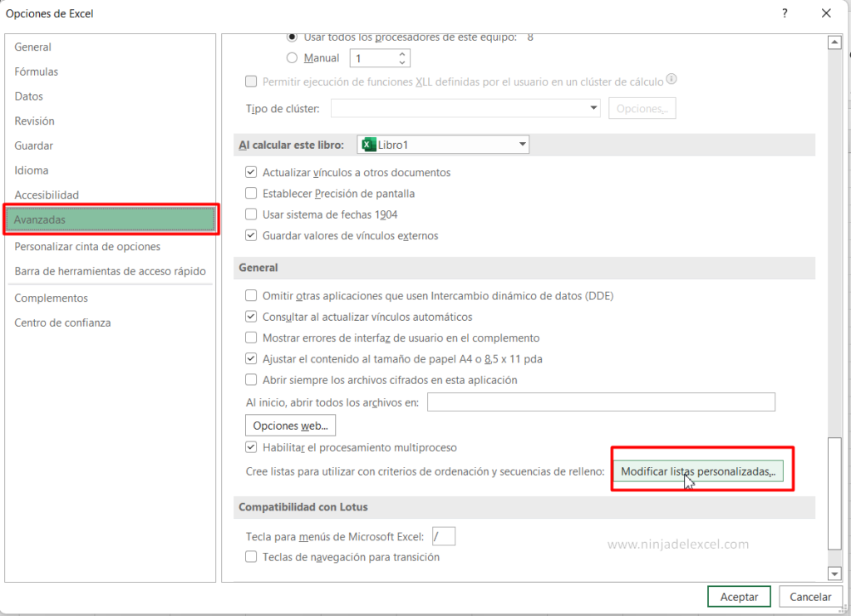Click the Manual value spinner up arrow

click(401, 53)
